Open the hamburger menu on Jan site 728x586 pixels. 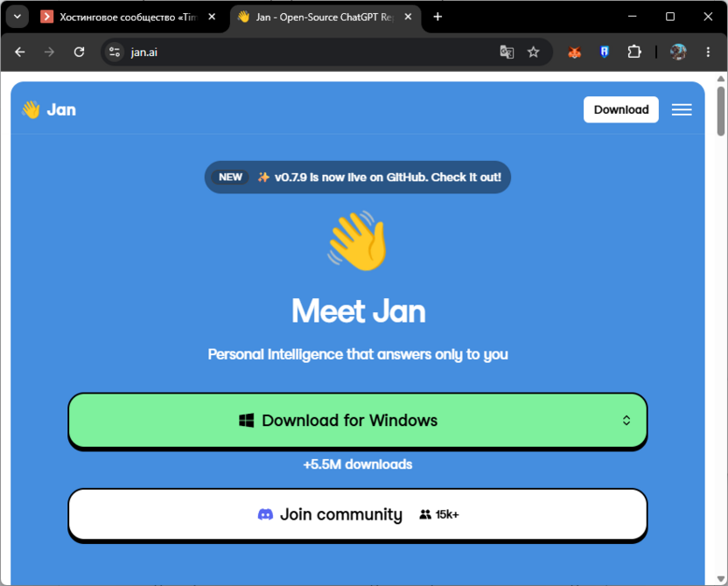[682, 109]
